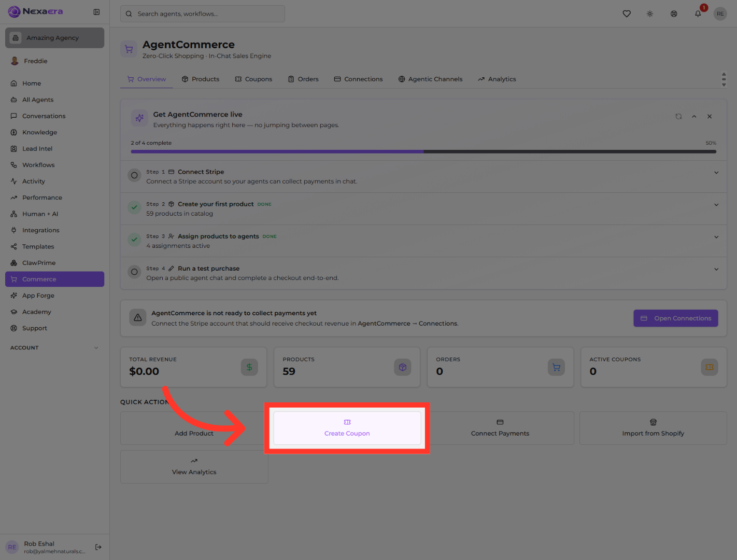Click the Nexaera logo
This screenshot has height=560, width=737.
point(36,11)
